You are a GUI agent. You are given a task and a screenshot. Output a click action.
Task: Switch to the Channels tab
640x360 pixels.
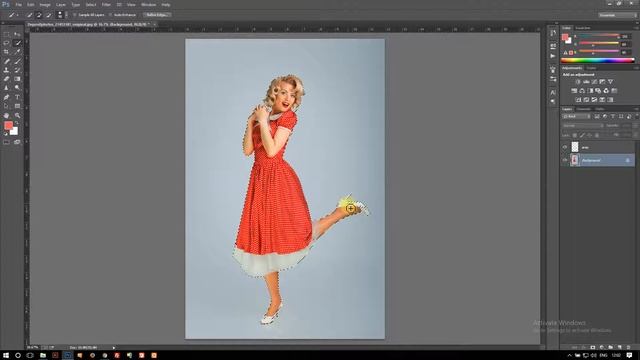pos(583,109)
